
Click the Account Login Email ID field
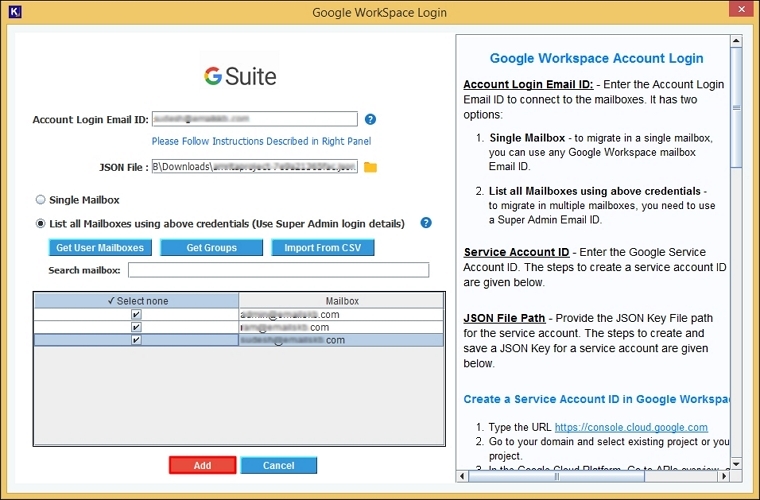254,119
